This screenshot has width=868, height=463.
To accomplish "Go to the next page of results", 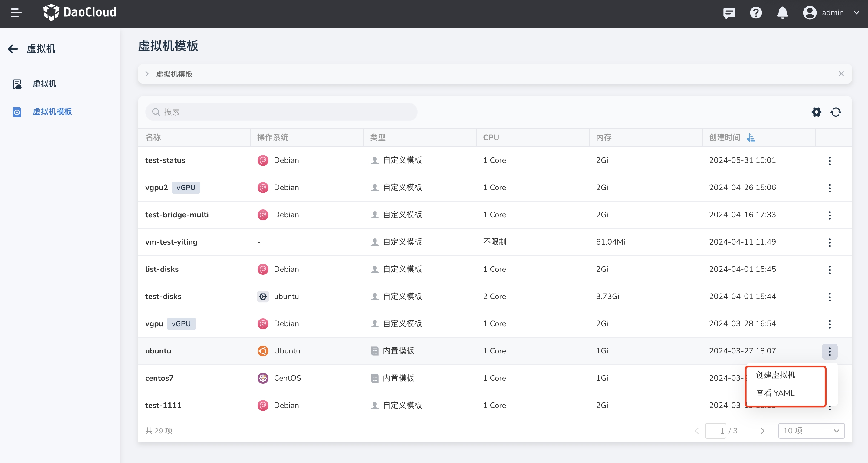I will [x=763, y=431].
